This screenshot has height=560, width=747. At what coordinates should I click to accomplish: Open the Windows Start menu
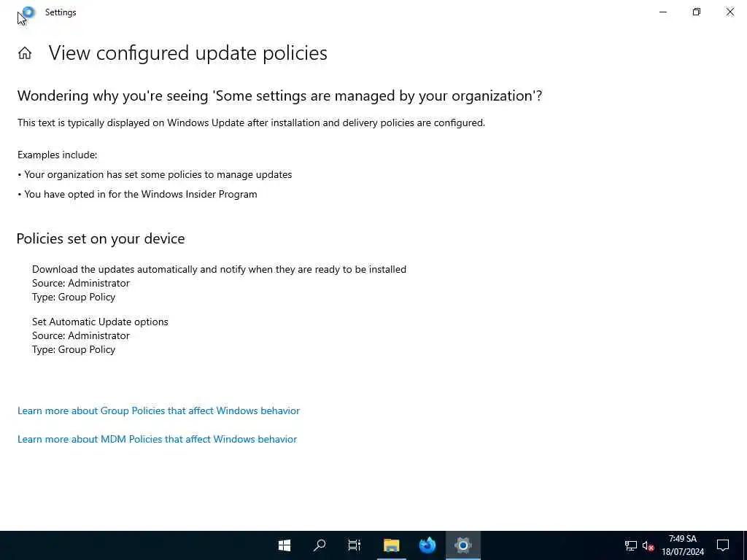tap(285, 545)
